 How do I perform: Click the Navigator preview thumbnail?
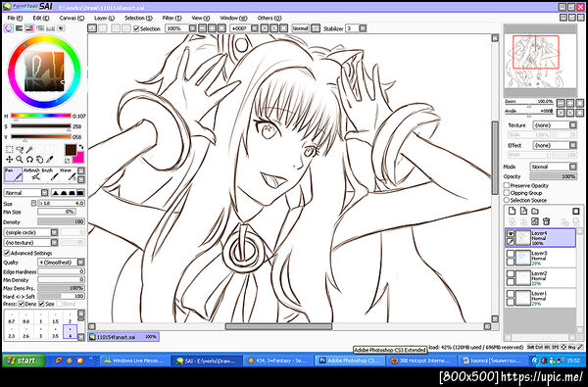[x=540, y=62]
